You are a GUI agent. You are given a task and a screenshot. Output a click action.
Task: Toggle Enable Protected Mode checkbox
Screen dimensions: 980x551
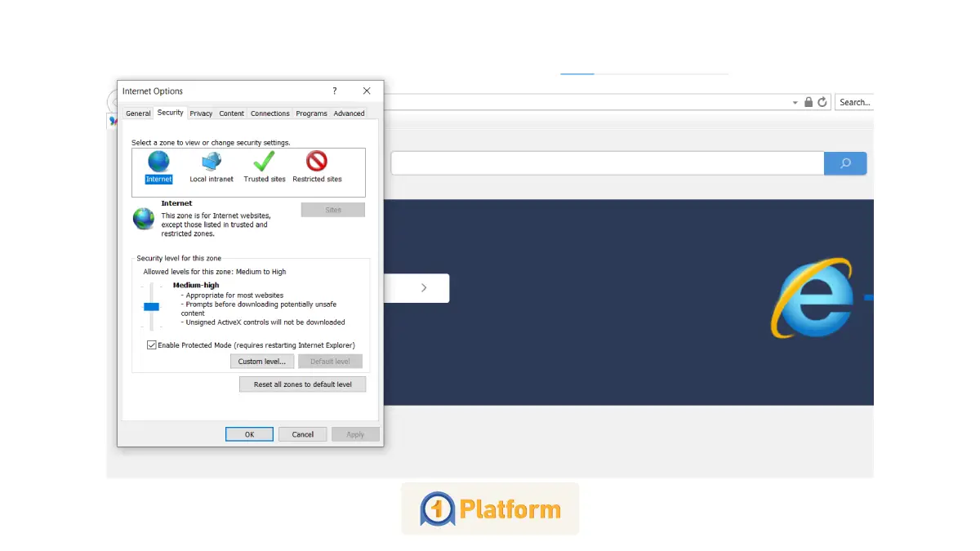click(152, 345)
